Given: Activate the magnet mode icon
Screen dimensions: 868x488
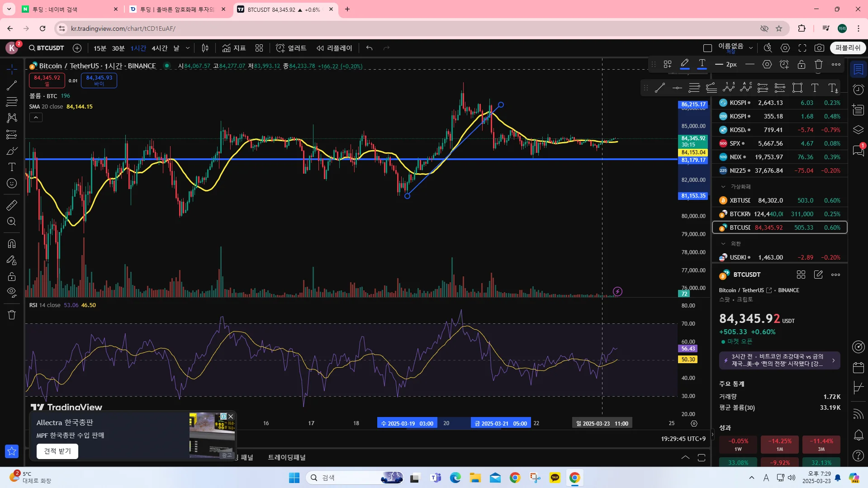Looking at the screenshot, I should (x=12, y=244).
